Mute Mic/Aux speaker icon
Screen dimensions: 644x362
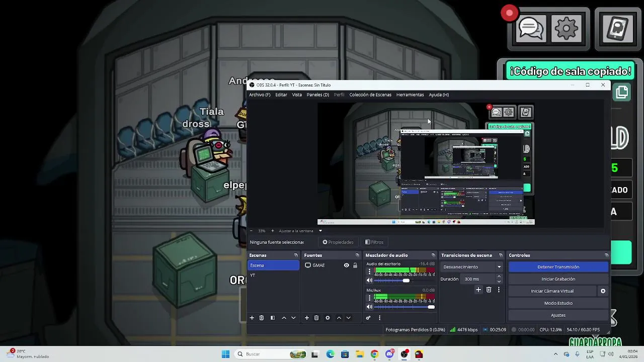(x=369, y=307)
